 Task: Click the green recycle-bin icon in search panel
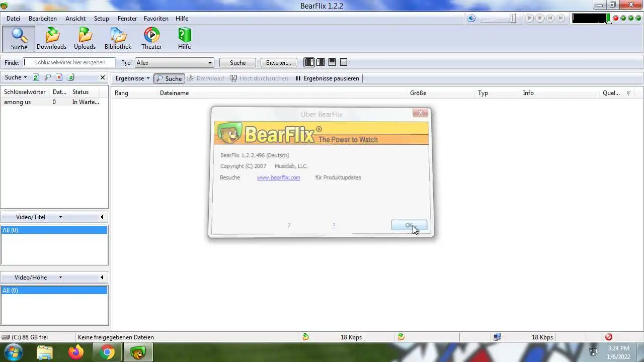(71, 77)
